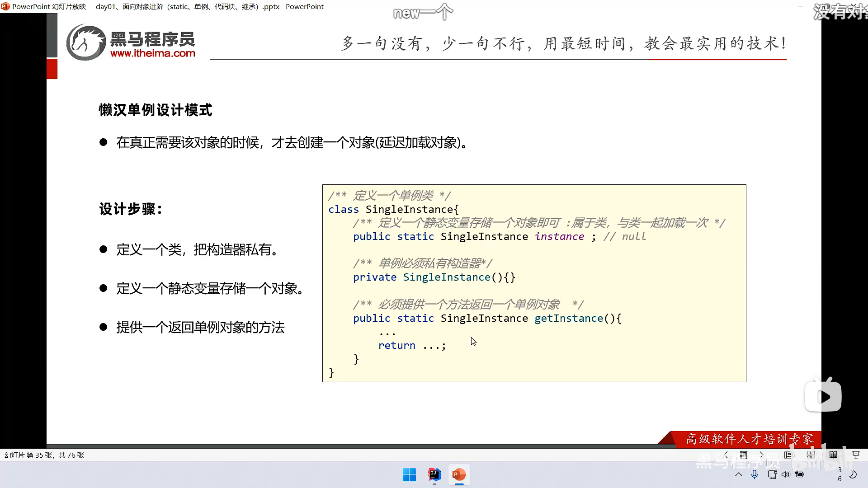Open see all slides menu icon
This screenshot has width=868, height=488.
click(x=744, y=455)
